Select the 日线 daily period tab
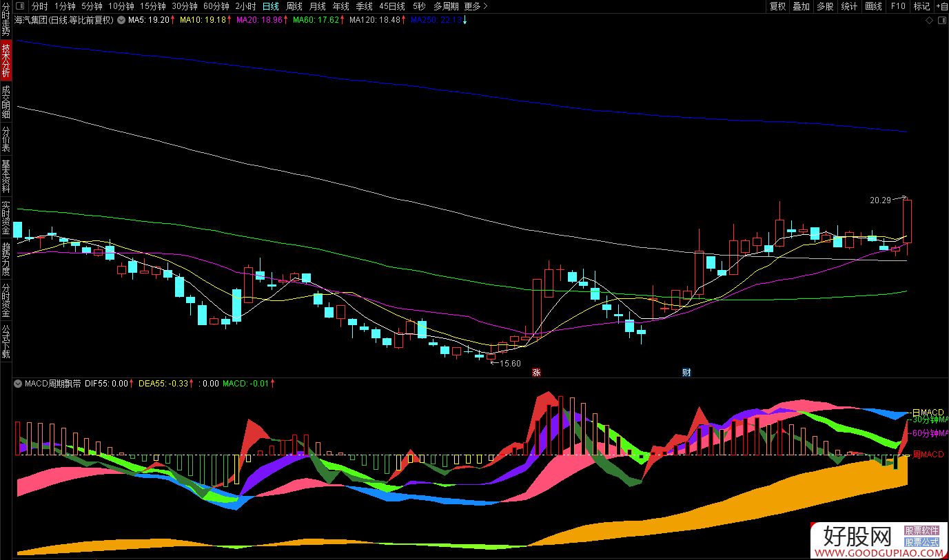This screenshot has width=949, height=560. click(271, 6)
